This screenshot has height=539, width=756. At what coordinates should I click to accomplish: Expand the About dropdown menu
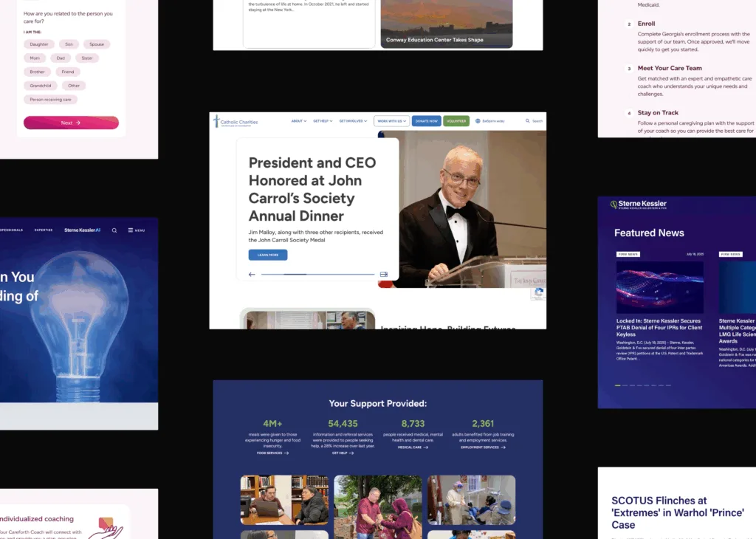click(298, 121)
